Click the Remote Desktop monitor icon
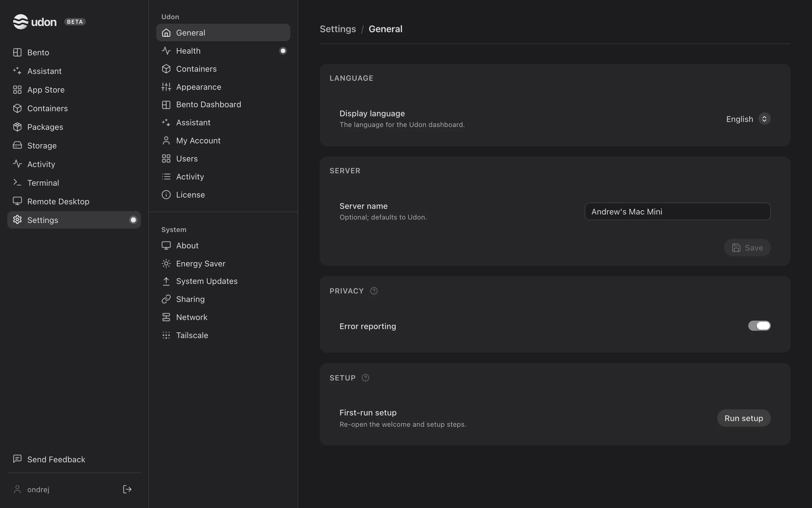812x508 pixels. coord(17,201)
